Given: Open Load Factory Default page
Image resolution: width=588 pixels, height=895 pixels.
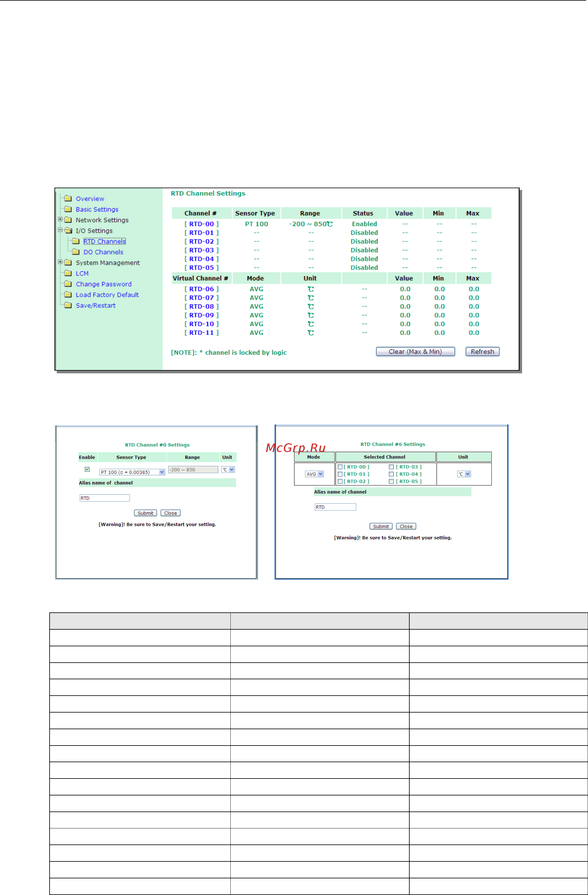Looking at the screenshot, I should click(x=107, y=295).
